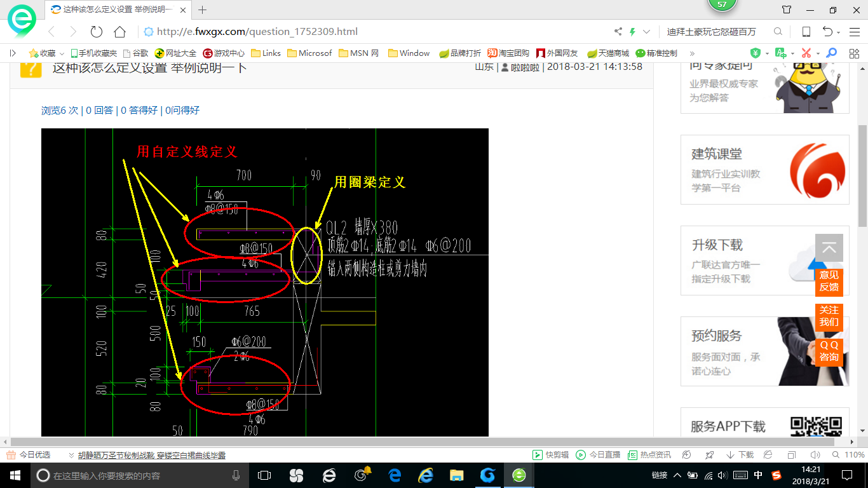This screenshot has width=868, height=488.
Task: Click the undo closed tab icon
Action: [x=827, y=32]
